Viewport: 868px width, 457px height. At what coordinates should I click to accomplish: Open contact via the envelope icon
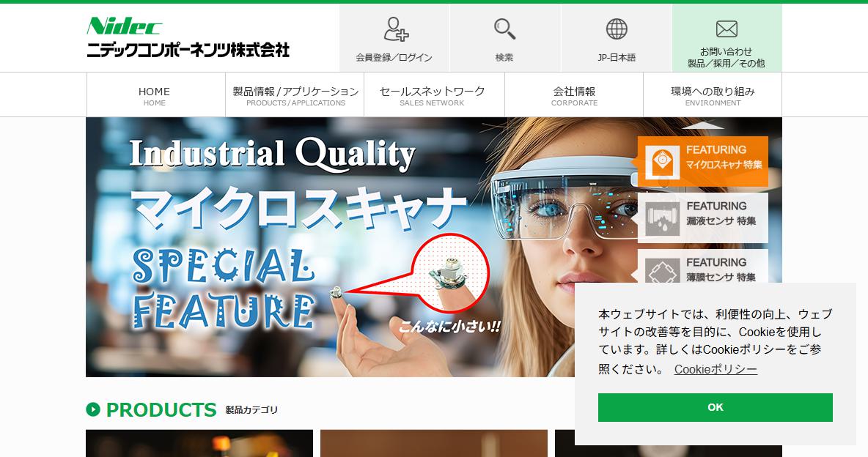(727, 29)
